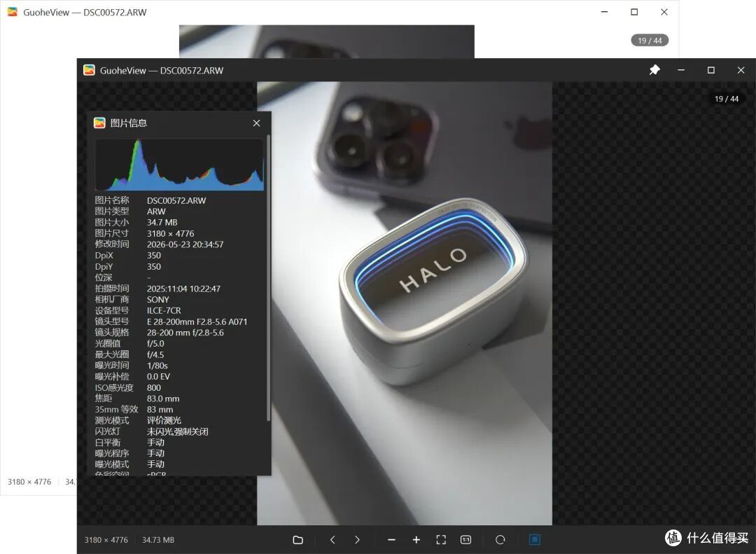Click the HALO photo in viewer
756x554 pixels.
click(x=405, y=303)
